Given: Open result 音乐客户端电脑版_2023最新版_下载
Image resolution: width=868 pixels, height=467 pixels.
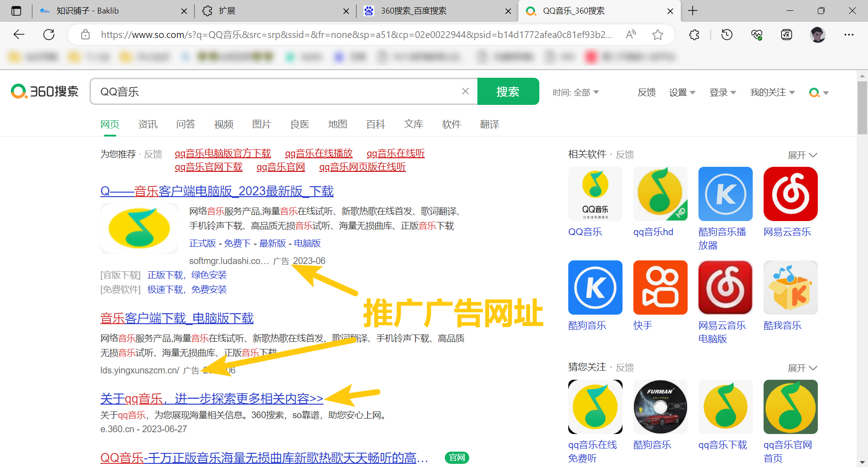Looking at the screenshot, I should pyautogui.click(x=217, y=191).
